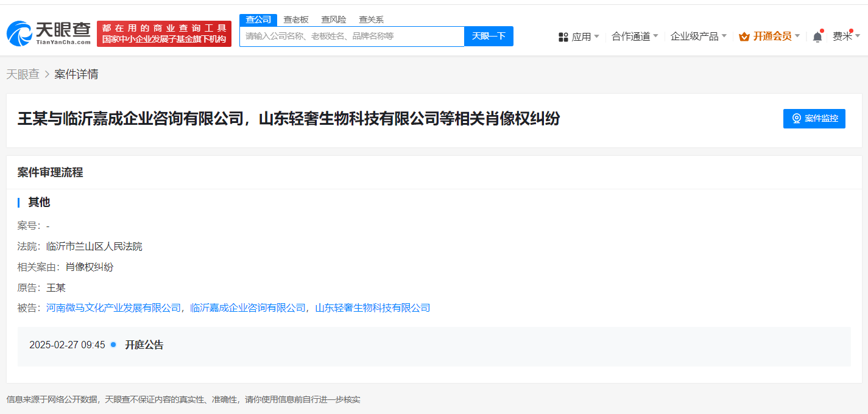The width and height of the screenshot is (868, 414).
Task: Open the red promotional banner next to the logo
Action: (164, 33)
